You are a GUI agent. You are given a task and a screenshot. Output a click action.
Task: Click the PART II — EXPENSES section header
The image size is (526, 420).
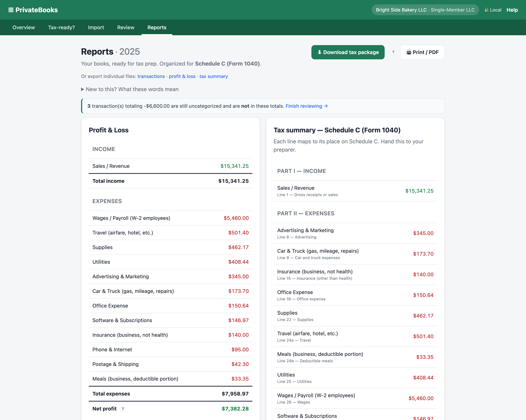point(306,213)
